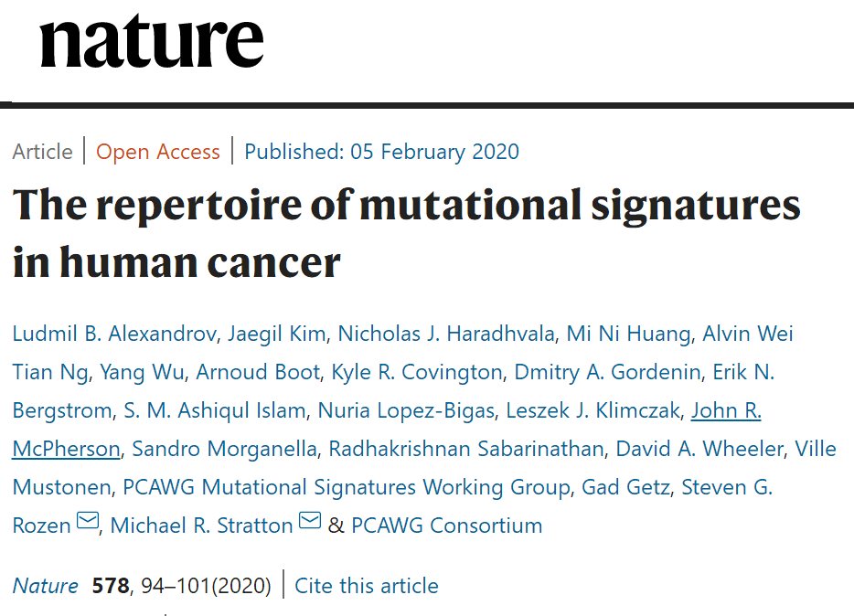Click the article title heading
854x616 pixels.
pyautogui.click(x=406, y=233)
